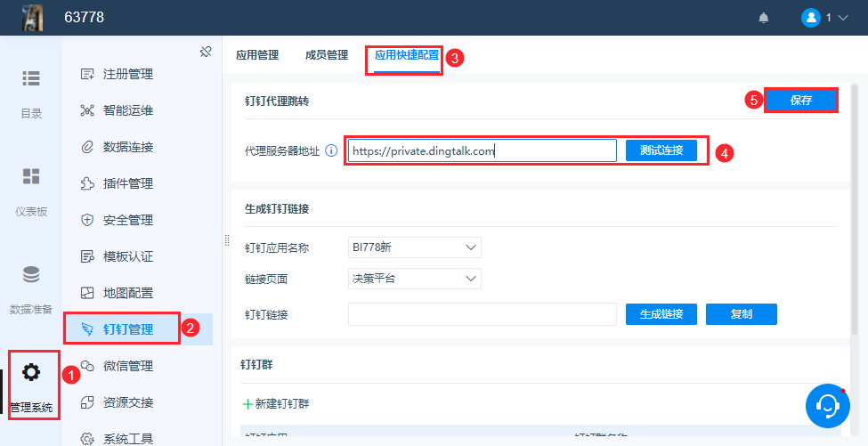The height and width of the screenshot is (446, 868).
Task: Focus the 钉钉链接 input field
Action: [x=483, y=314]
